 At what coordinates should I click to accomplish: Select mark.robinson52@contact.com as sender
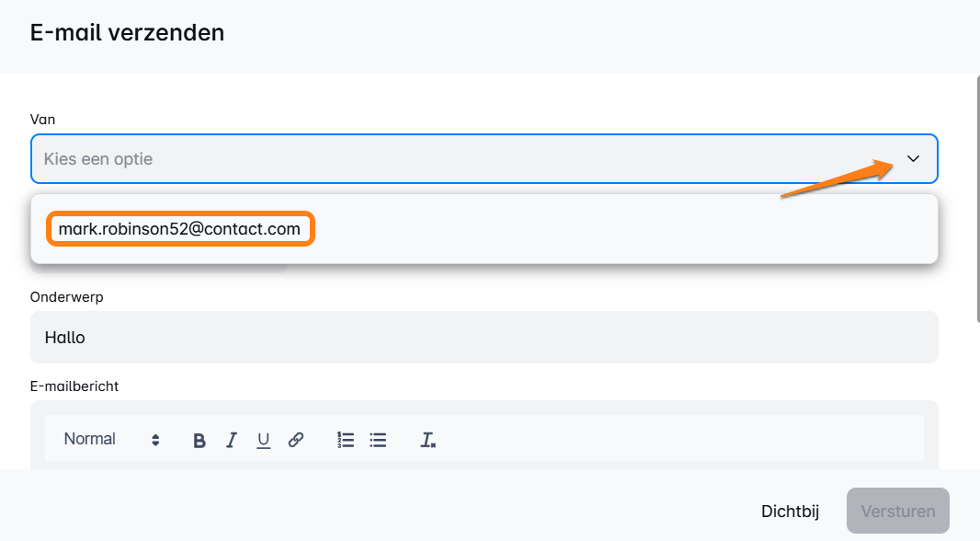(180, 229)
